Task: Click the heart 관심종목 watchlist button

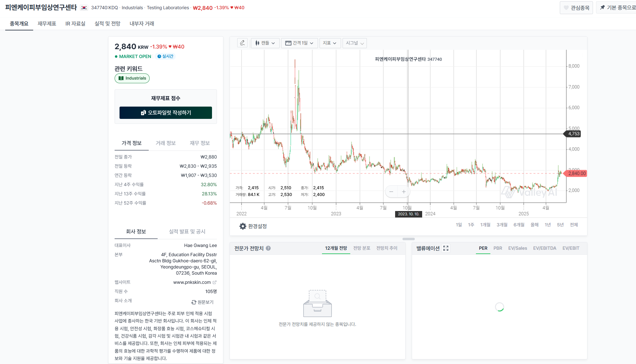Action: pyautogui.click(x=576, y=8)
